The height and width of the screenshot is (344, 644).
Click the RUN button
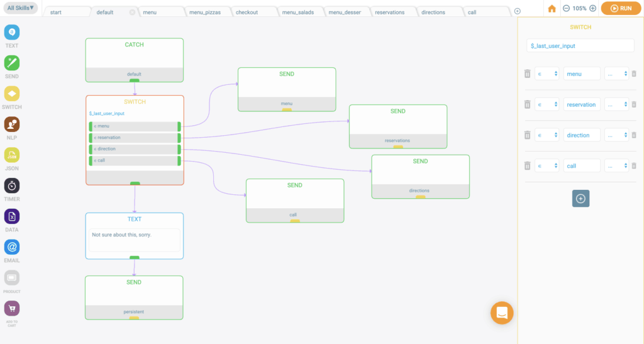point(621,8)
